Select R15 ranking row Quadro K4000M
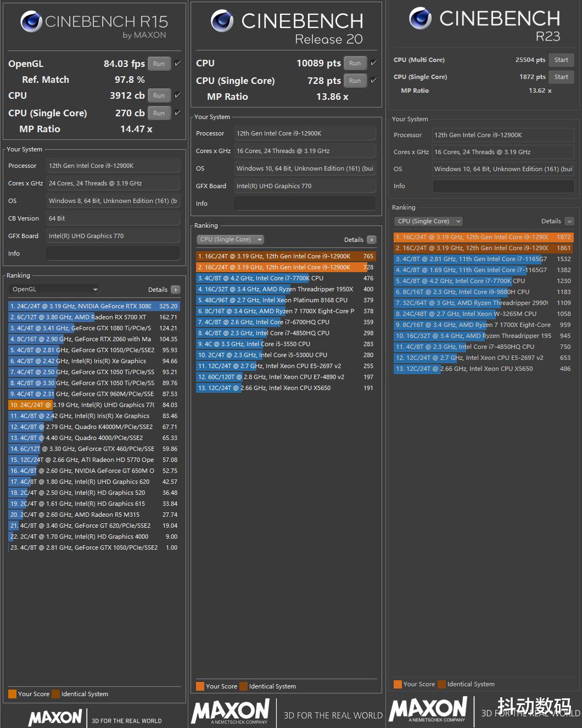This screenshot has height=728, width=582. (x=94, y=427)
